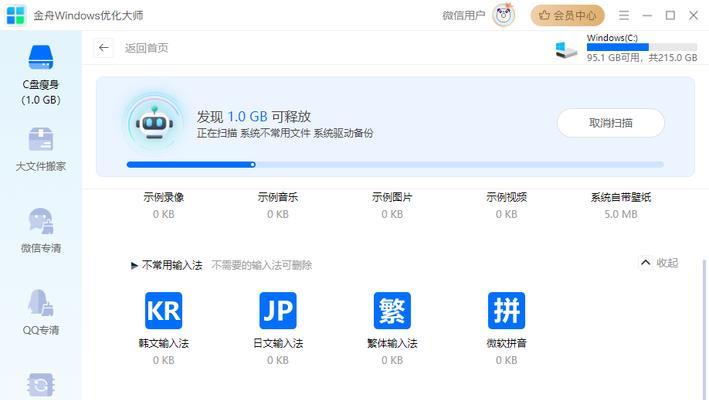
Task: Open the hamburger menu icon
Action: click(x=624, y=15)
